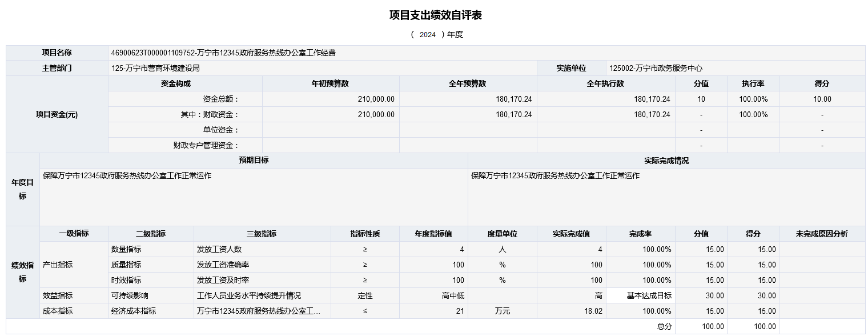Select the 发放工资人数 indicator row name
Screen dimensions: 868x336
click(262, 249)
